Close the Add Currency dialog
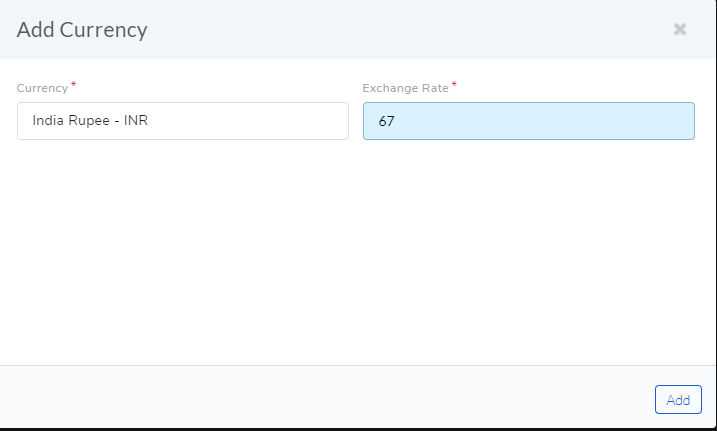717x431 pixels. pyautogui.click(x=680, y=29)
